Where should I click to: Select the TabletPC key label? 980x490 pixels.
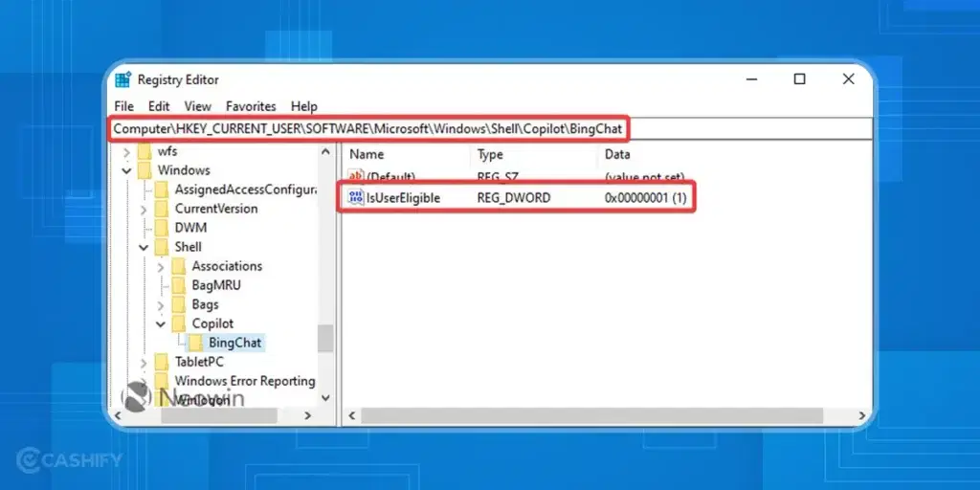(199, 361)
